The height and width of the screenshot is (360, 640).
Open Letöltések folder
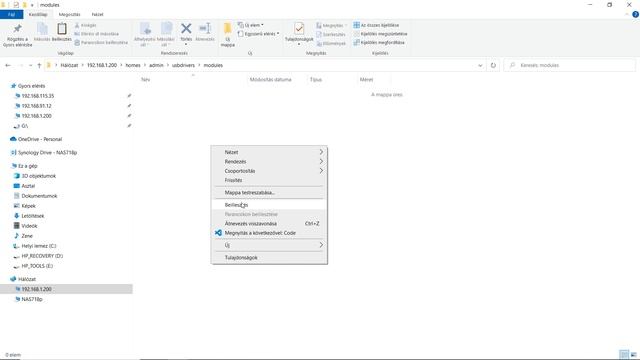[33, 216]
